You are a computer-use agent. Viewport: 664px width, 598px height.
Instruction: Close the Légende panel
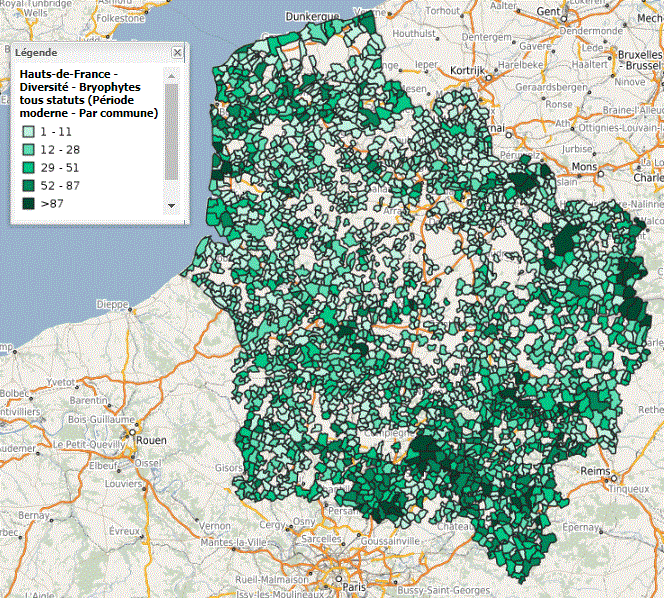coord(177,52)
